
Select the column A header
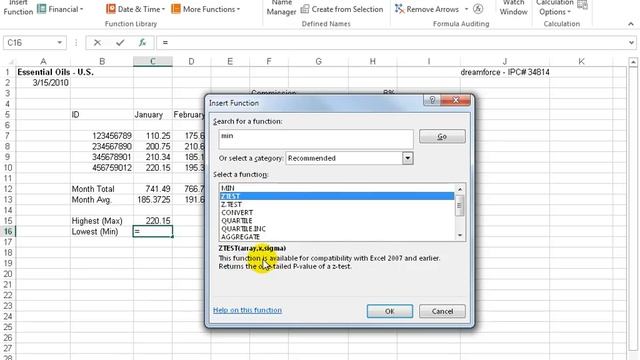click(43, 62)
